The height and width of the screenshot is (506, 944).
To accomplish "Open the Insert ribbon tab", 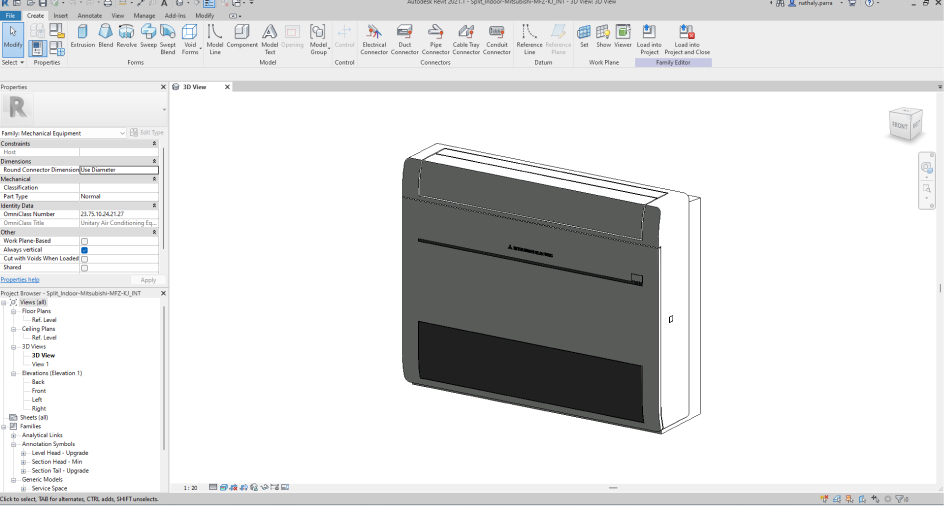I will point(61,16).
